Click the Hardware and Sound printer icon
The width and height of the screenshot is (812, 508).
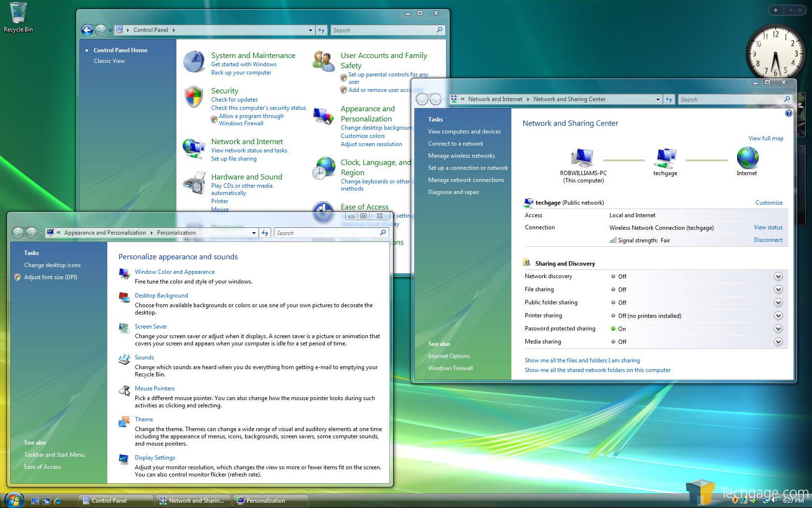coord(194,183)
